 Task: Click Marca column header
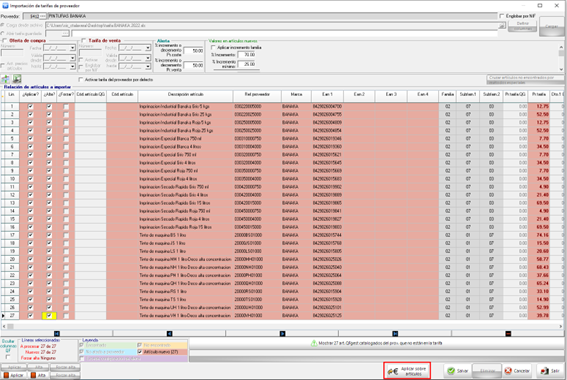point(296,95)
